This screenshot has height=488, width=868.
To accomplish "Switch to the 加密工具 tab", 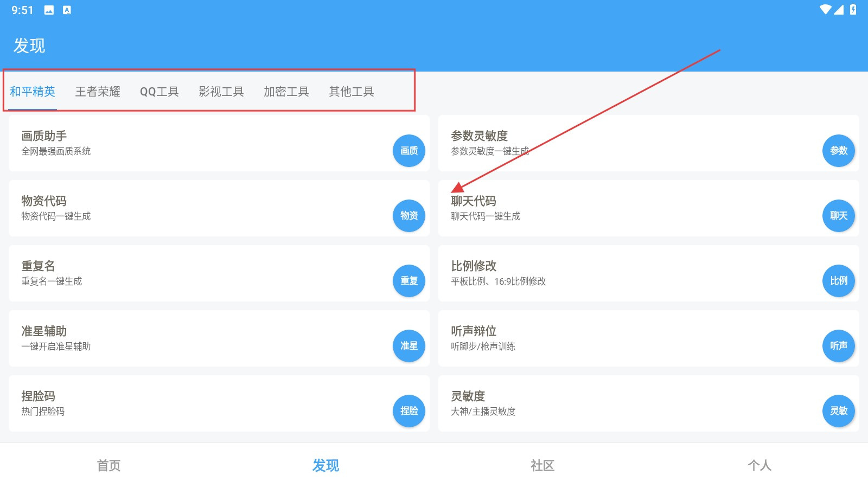I will pyautogui.click(x=286, y=91).
